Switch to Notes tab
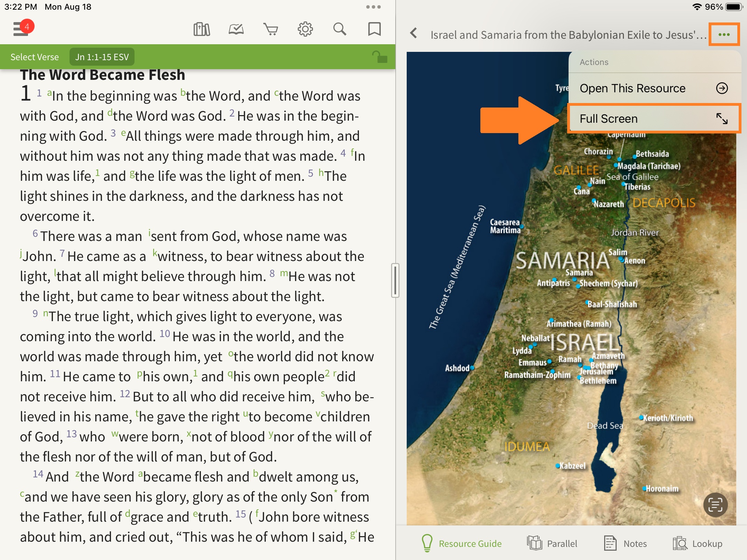Image resolution: width=747 pixels, height=560 pixels. [x=625, y=543]
